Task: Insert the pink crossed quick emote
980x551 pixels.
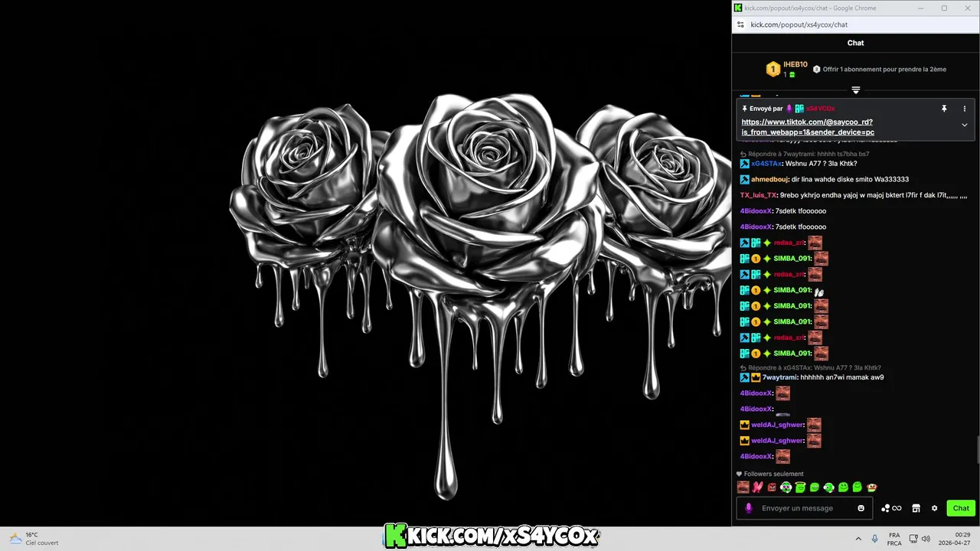Action: (x=758, y=487)
